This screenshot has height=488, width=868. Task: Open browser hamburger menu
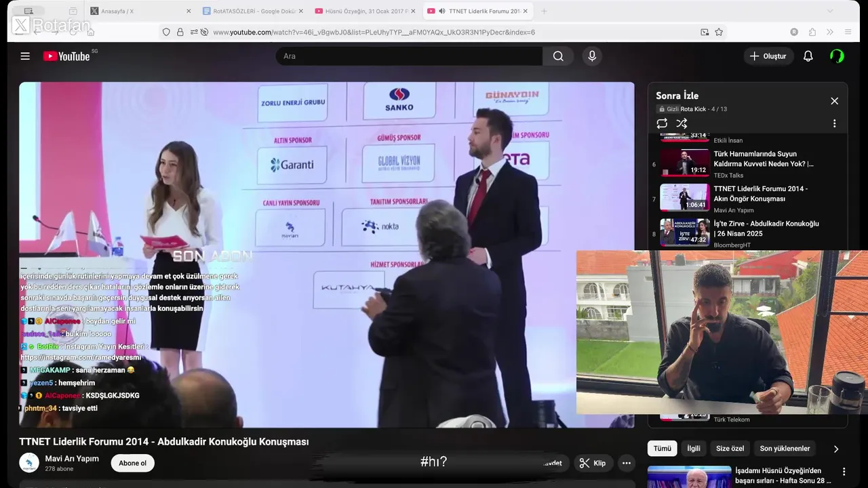(848, 32)
